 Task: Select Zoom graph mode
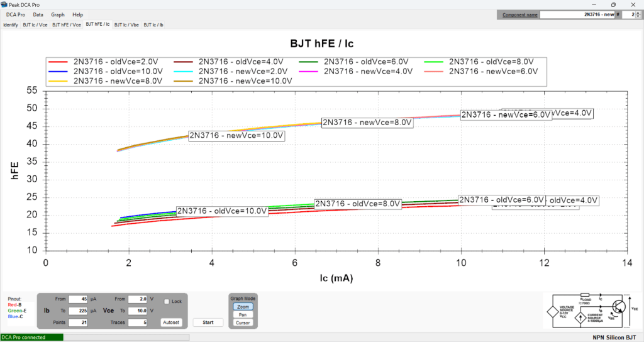click(x=242, y=306)
